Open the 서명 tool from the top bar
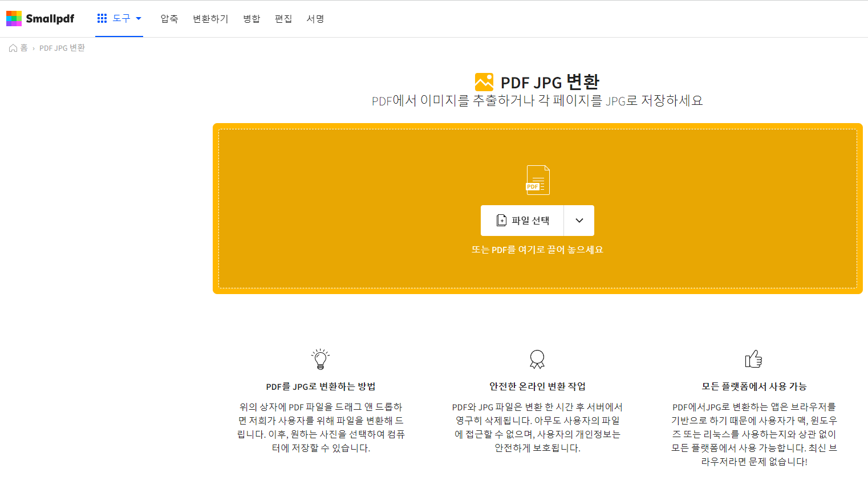This screenshot has width=868, height=485. [314, 19]
